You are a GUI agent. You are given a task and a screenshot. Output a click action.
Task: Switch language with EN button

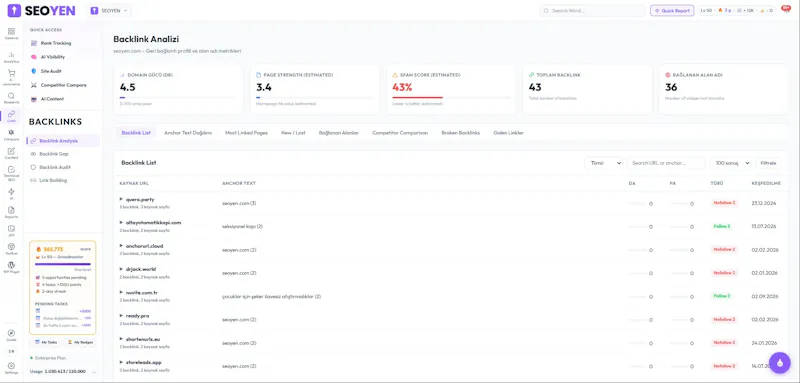click(11, 351)
